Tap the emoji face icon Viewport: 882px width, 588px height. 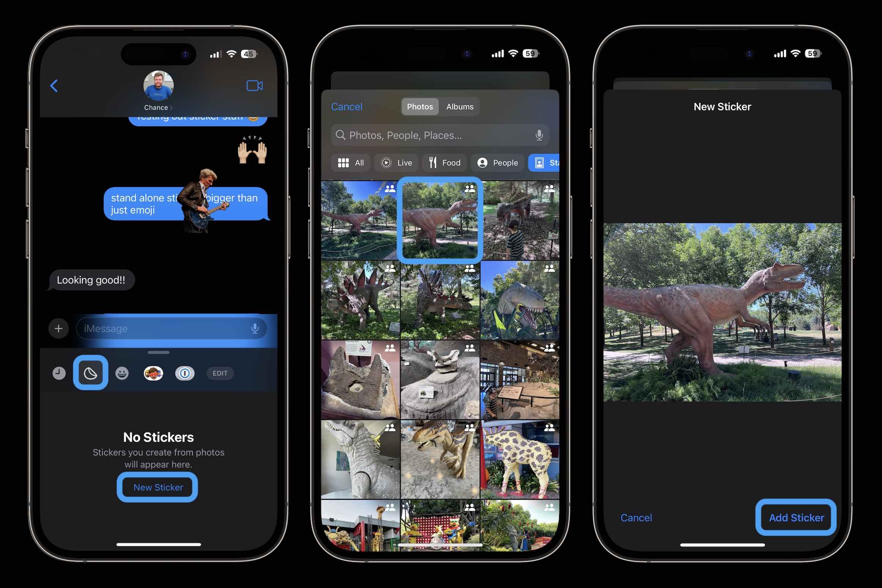[121, 373]
